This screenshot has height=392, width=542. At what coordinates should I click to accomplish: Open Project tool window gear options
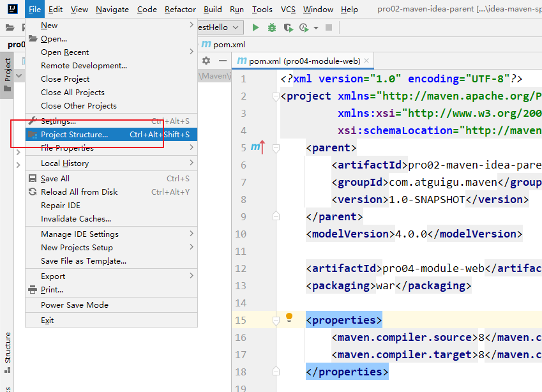[206, 61]
